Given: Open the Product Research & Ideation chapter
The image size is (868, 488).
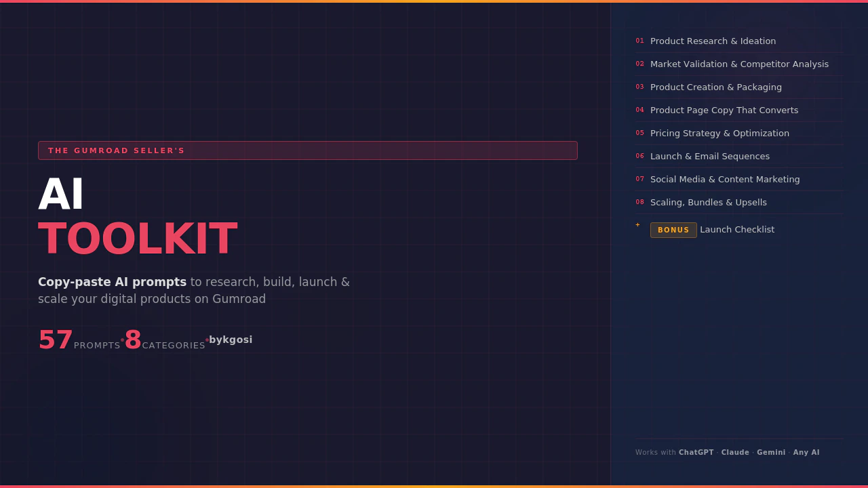Looking at the screenshot, I should click(x=713, y=41).
